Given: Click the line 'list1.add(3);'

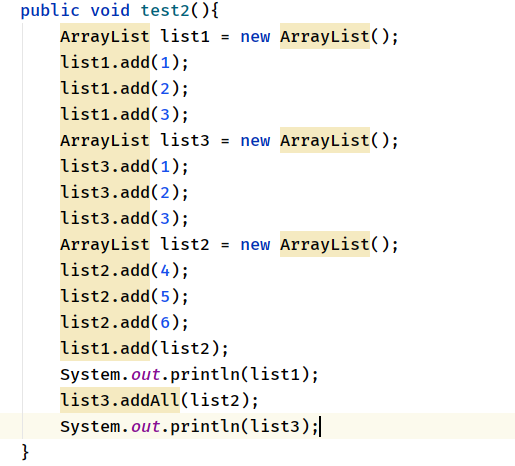Looking at the screenshot, I should 124,115.
